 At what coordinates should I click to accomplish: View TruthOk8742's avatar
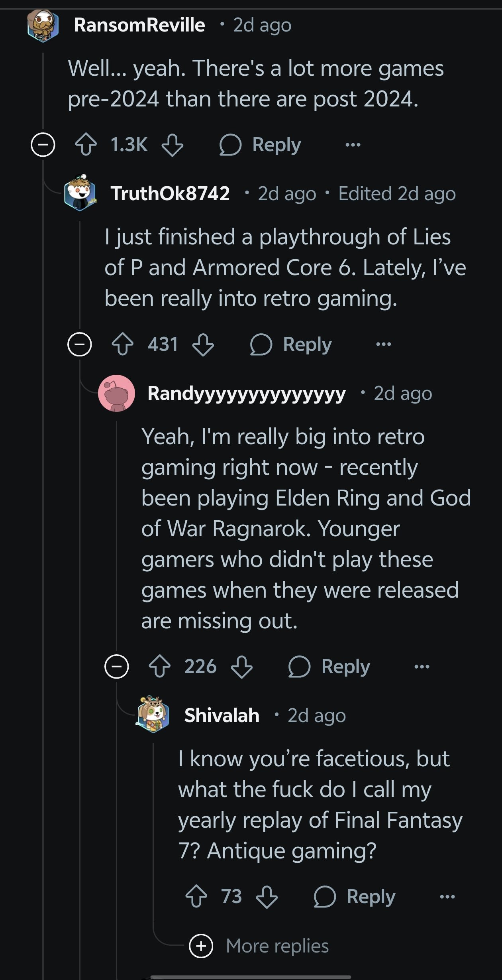pos(80,193)
